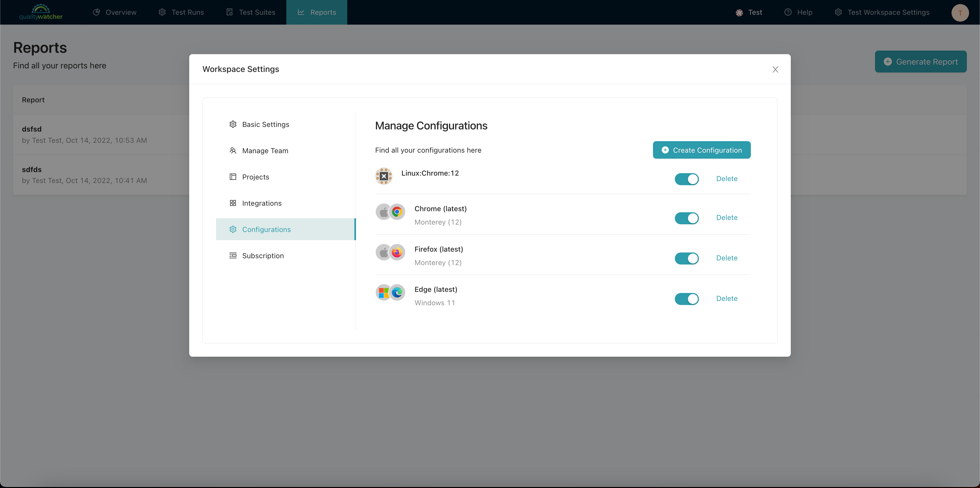Click the Basic Settings gear icon
This screenshot has height=488, width=980.
click(x=233, y=124)
